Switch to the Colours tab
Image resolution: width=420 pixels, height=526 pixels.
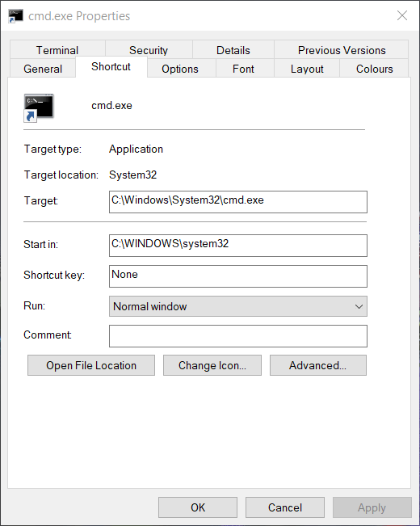coord(375,69)
